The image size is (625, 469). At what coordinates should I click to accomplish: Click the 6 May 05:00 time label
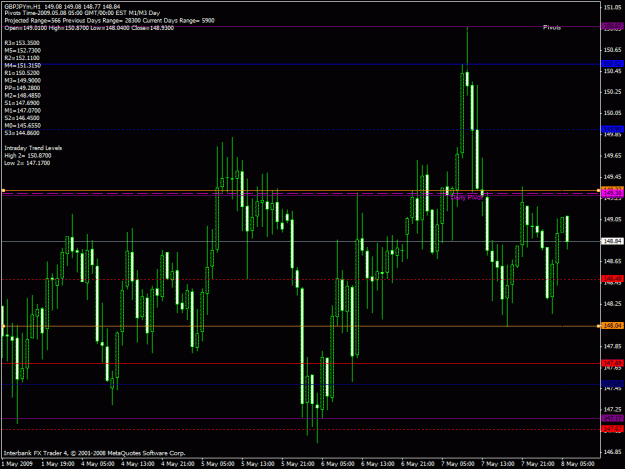point(338,464)
